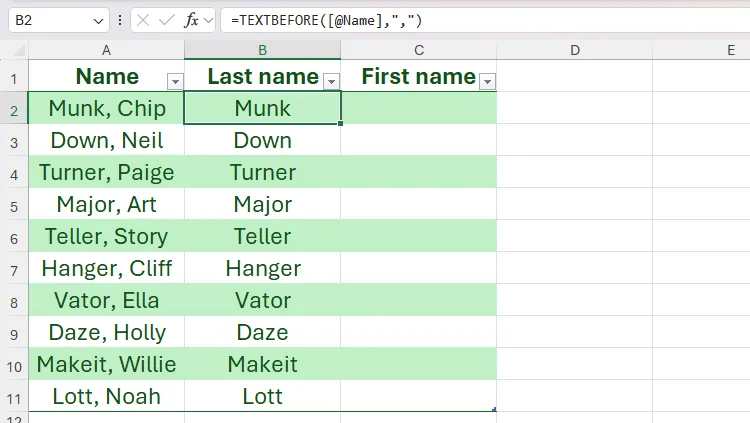Viewport: 750px width, 423px height.
Task: Click the table resize handle below column C
Action: click(x=495, y=410)
